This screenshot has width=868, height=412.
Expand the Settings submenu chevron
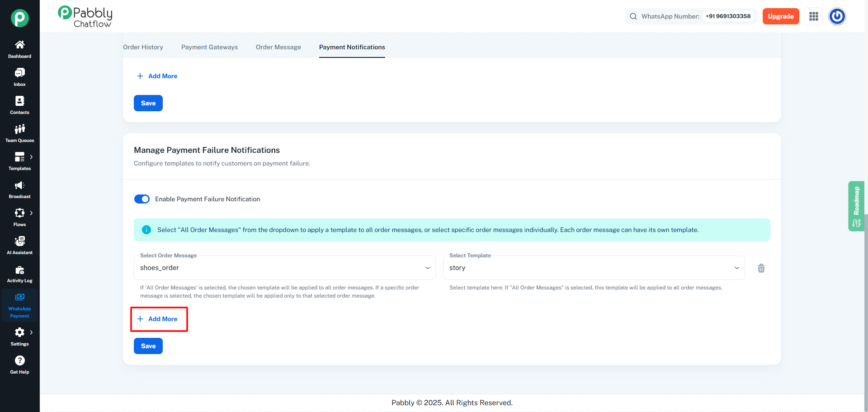(x=31, y=332)
